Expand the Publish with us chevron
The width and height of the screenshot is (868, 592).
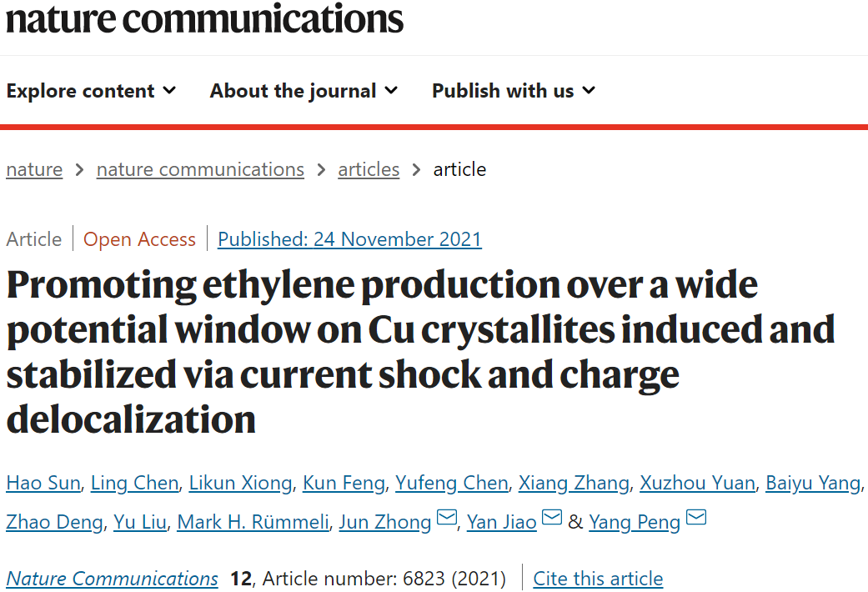589,90
